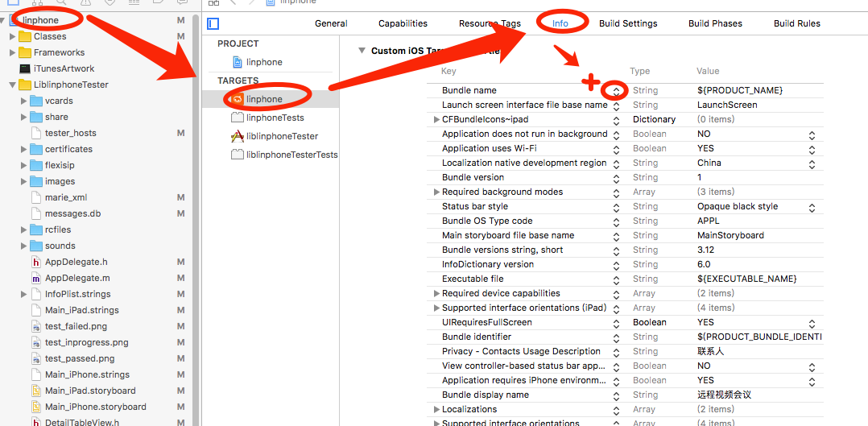The image size is (868, 426).
Task: Switch to the Build Settings tab
Action: click(x=628, y=23)
